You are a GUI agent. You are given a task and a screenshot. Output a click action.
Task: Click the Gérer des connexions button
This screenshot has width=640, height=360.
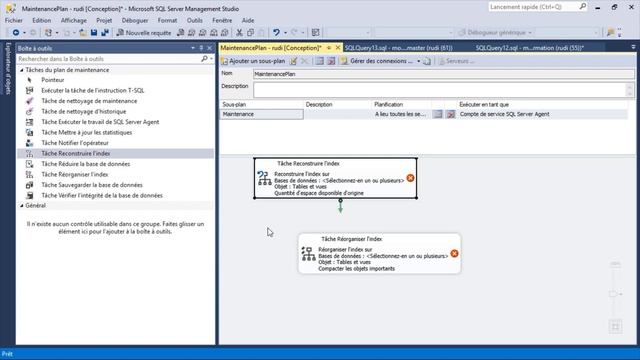pyautogui.click(x=377, y=61)
